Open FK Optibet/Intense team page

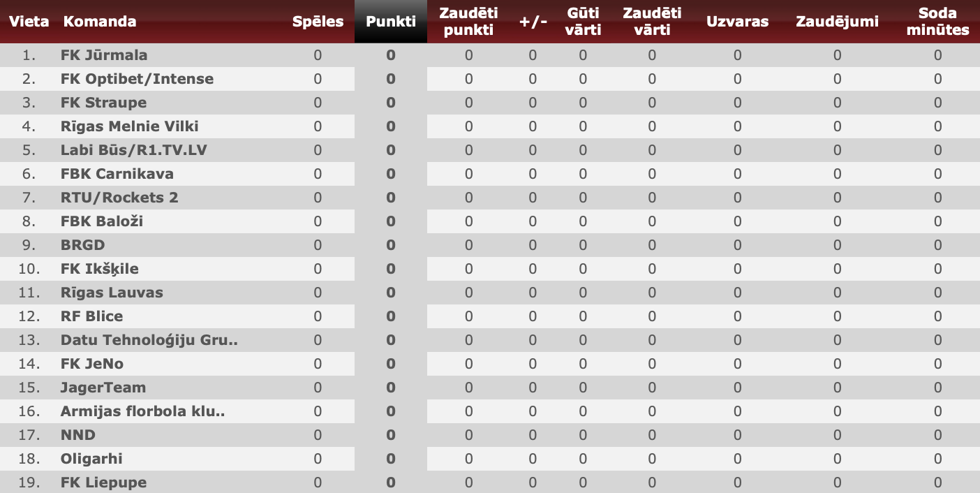(x=137, y=79)
